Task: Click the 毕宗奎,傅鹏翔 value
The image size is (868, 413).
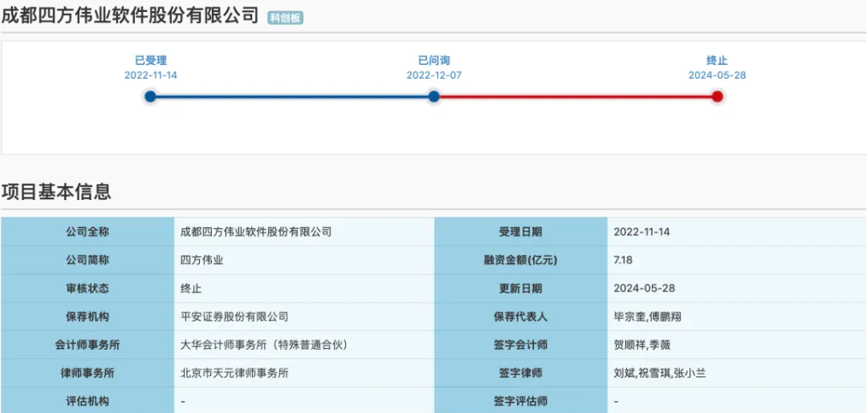Action: 646,316
